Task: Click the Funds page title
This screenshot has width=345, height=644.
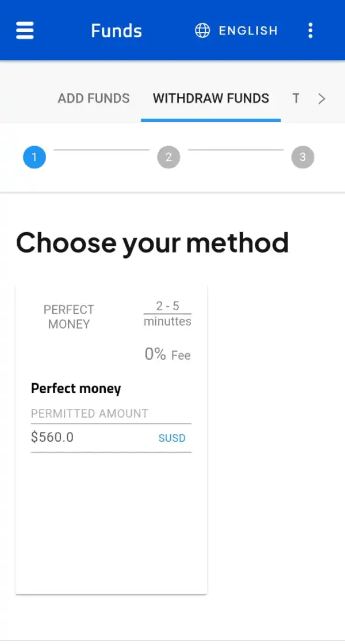Action: point(116,30)
